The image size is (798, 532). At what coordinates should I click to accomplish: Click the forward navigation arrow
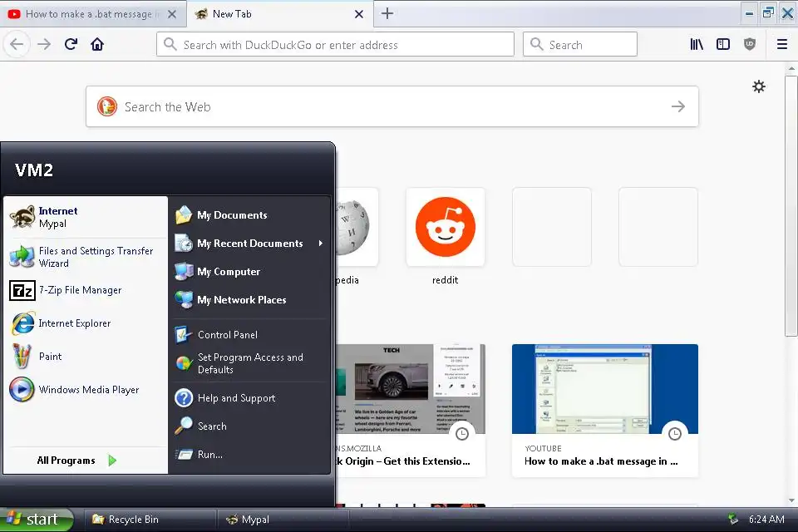[44, 44]
